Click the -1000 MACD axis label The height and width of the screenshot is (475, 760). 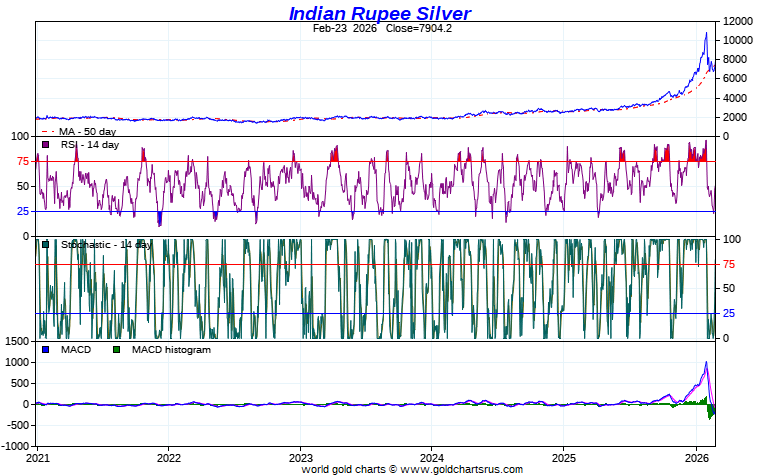16,446
